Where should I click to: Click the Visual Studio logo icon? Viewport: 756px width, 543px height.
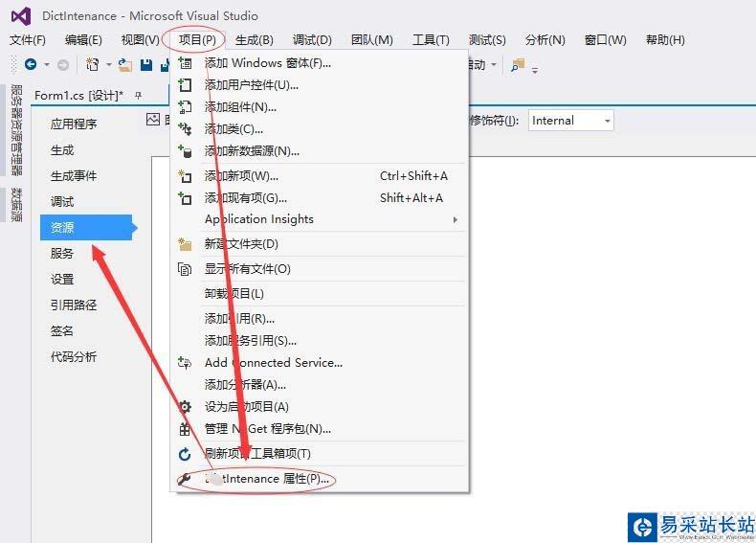[x=21, y=16]
